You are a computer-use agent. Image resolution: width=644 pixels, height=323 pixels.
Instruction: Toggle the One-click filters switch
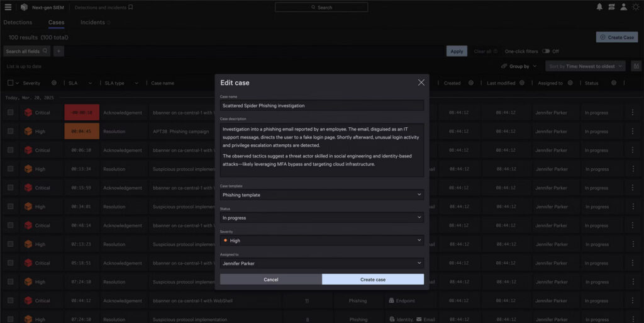[546, 51]
